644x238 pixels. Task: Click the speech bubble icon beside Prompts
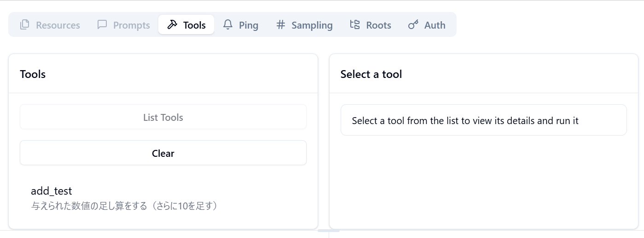pos(102,25)
